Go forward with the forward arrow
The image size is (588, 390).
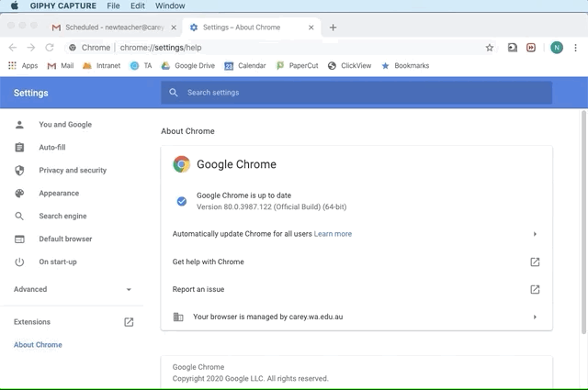tap(31, 48)
